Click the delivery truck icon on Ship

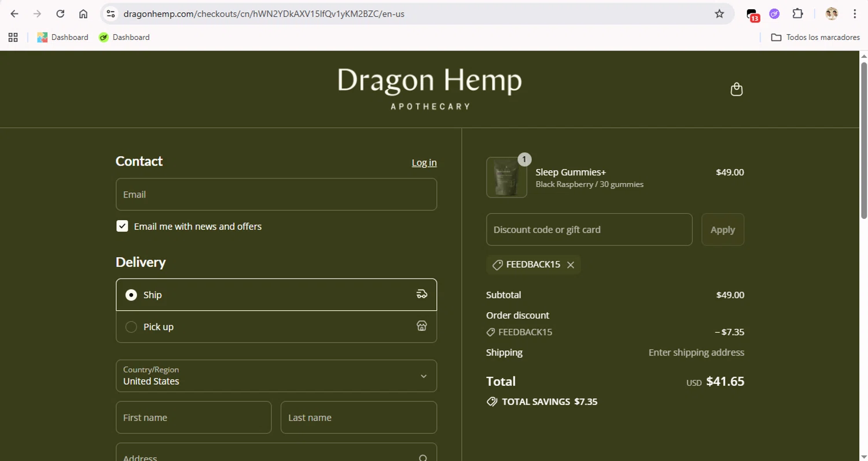point(422,294)
